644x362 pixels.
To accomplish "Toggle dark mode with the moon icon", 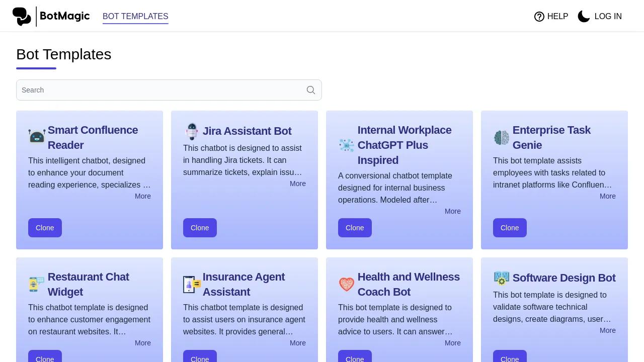I will [x=584, y=17].
